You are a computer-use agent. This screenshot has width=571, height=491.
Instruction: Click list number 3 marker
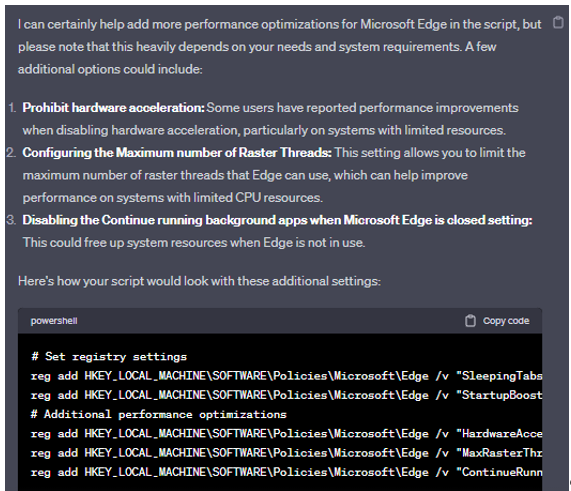pyautogui.click(x=11, y=220)
